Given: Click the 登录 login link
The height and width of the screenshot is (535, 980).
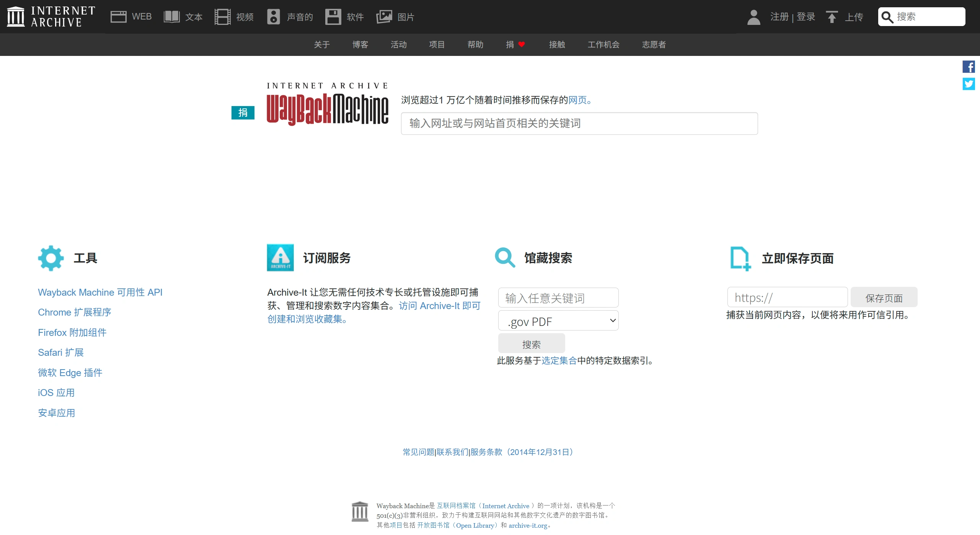Looking at the screenshot, I should coord(806,17).
